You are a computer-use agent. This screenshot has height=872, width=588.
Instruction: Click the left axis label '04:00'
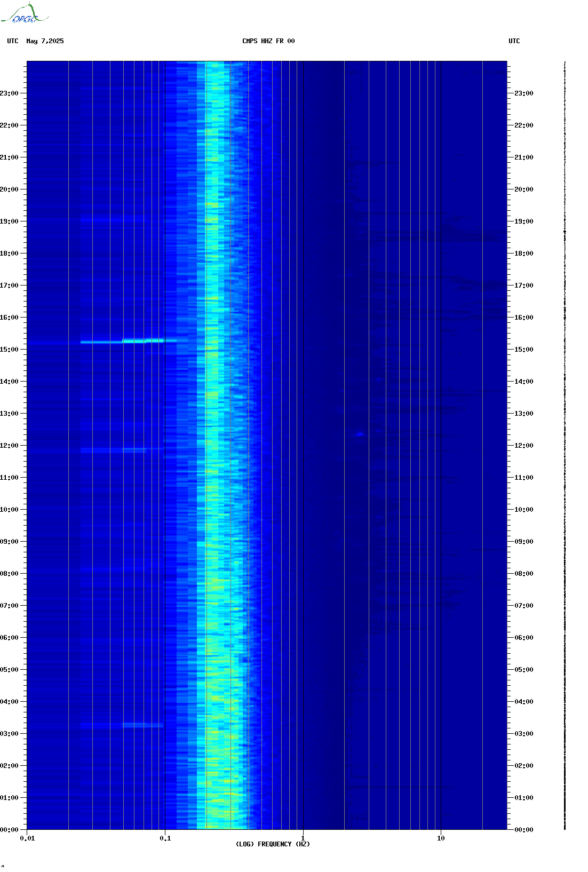point(9,702)
